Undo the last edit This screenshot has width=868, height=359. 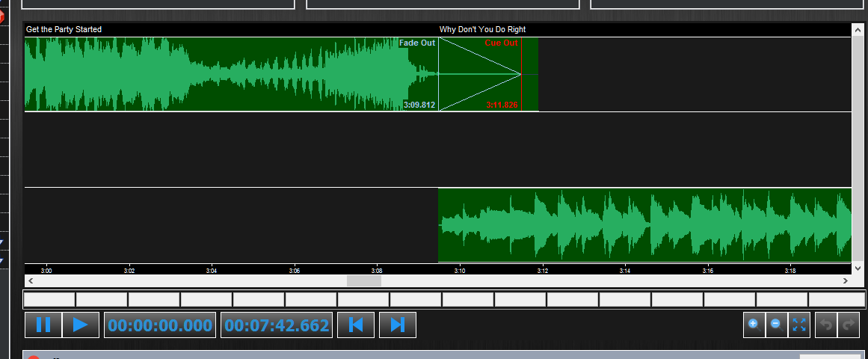825,325
